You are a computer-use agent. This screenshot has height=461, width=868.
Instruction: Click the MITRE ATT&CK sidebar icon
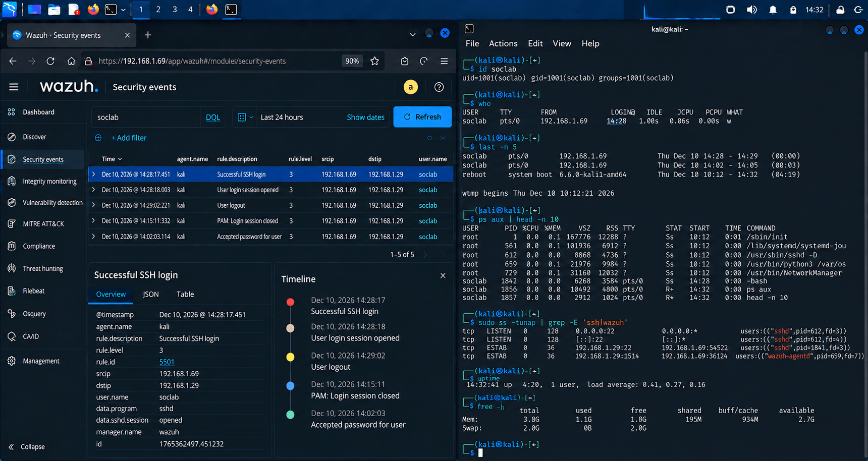[12, 223]
